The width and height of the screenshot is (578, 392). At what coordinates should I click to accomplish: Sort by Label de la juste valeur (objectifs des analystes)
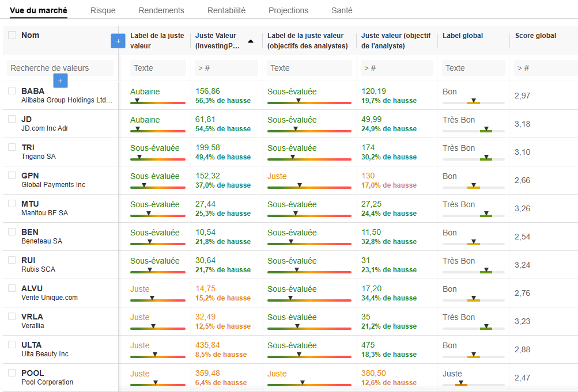click(x=307, y=40)
